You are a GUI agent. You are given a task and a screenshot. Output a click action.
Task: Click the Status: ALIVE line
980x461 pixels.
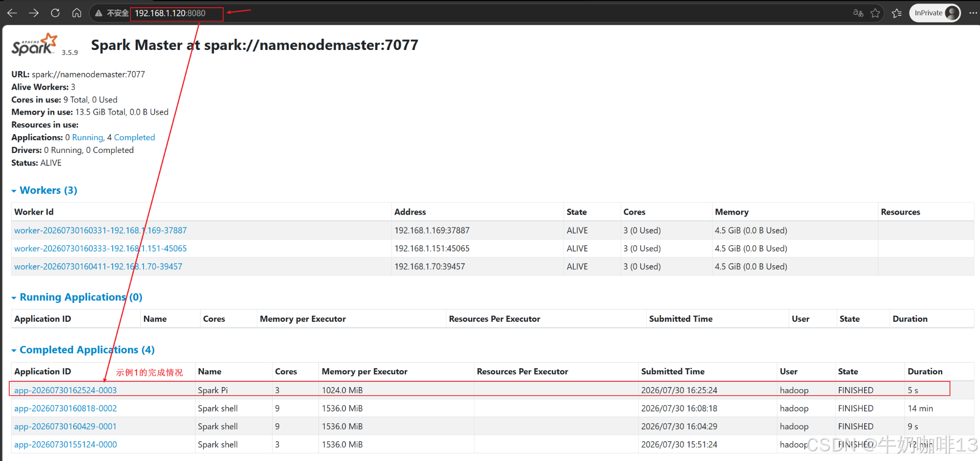click(36, 163)
